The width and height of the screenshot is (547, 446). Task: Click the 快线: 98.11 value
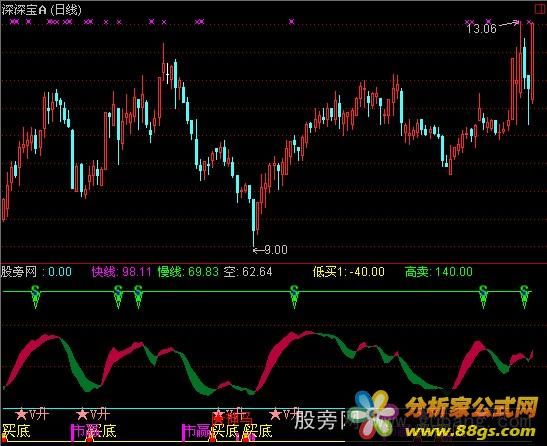(x=121, y=272)
